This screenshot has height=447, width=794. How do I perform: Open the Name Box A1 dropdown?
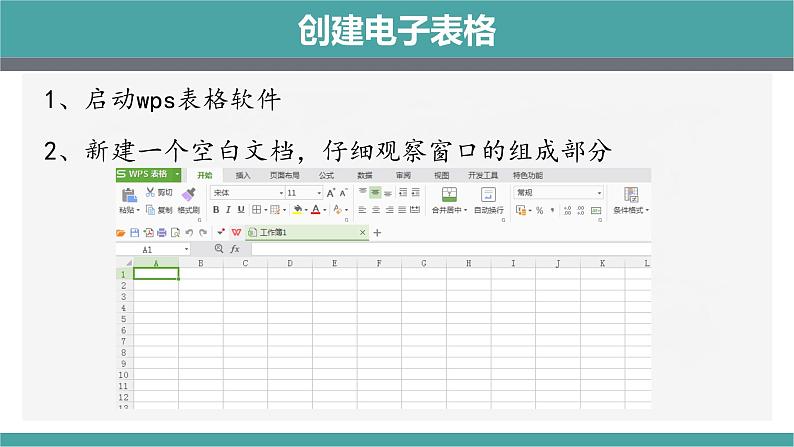pos(186,249)
